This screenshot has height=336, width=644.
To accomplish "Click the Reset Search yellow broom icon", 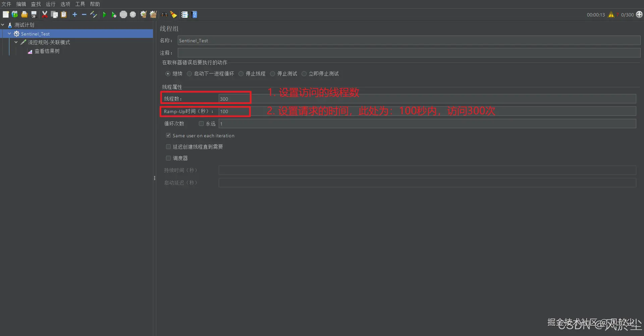I will [174, 14].
